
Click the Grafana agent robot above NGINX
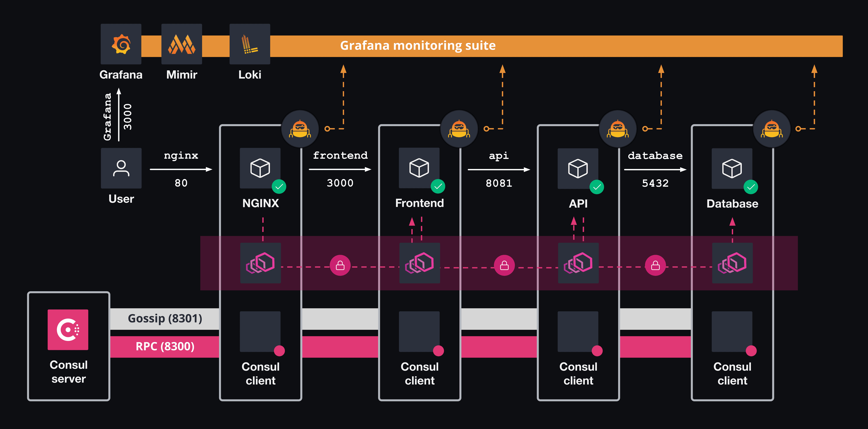coord(300,129)
